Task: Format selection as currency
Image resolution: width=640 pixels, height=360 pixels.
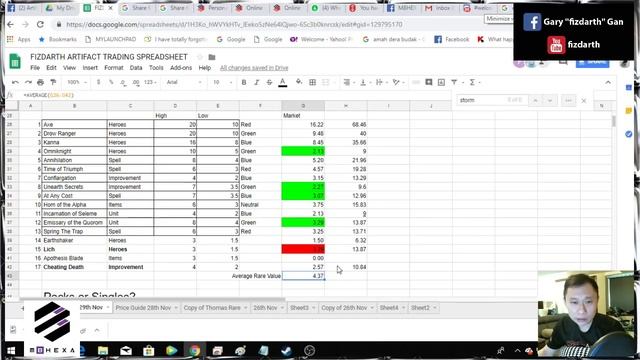Action: tap(98, 82)
